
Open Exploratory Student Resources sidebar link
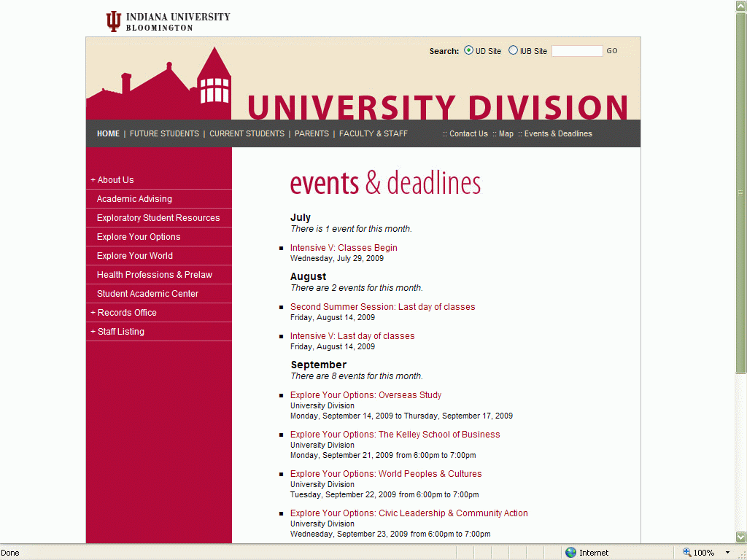[158, 218]
